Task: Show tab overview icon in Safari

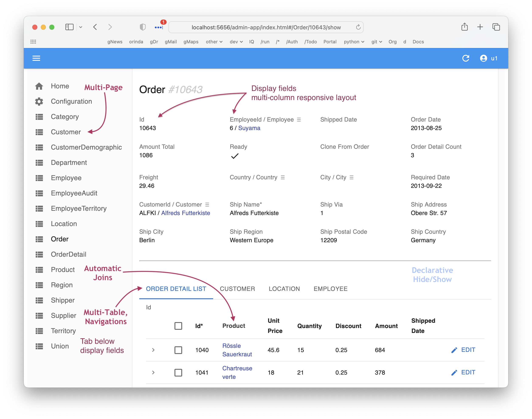Action: pos(496,27)
